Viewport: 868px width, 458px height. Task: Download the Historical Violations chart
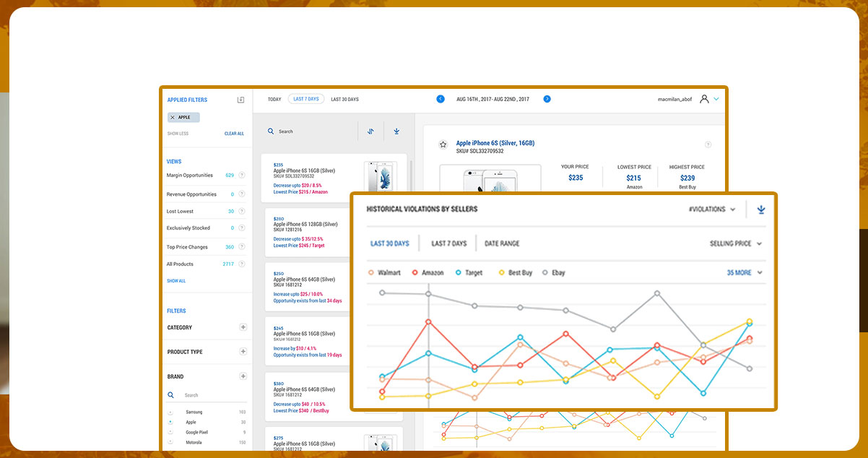(760, 209)
